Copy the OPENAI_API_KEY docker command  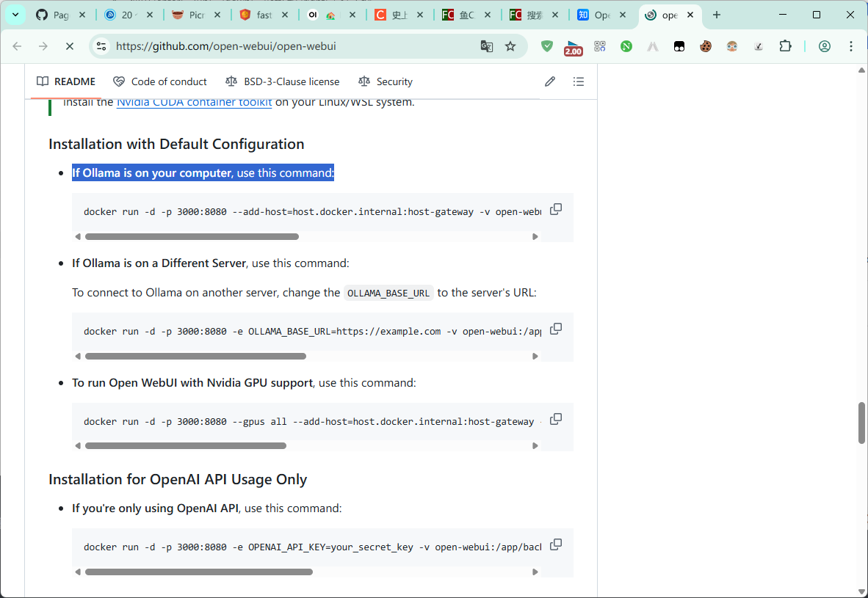556,544
